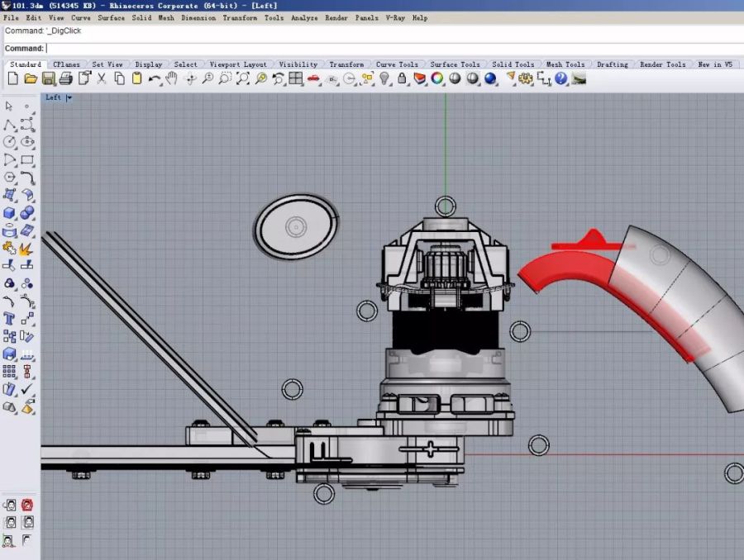Toggle the lock objects padlock icon
The width and height of the screenshot is (744, 560).
(402, 78)
